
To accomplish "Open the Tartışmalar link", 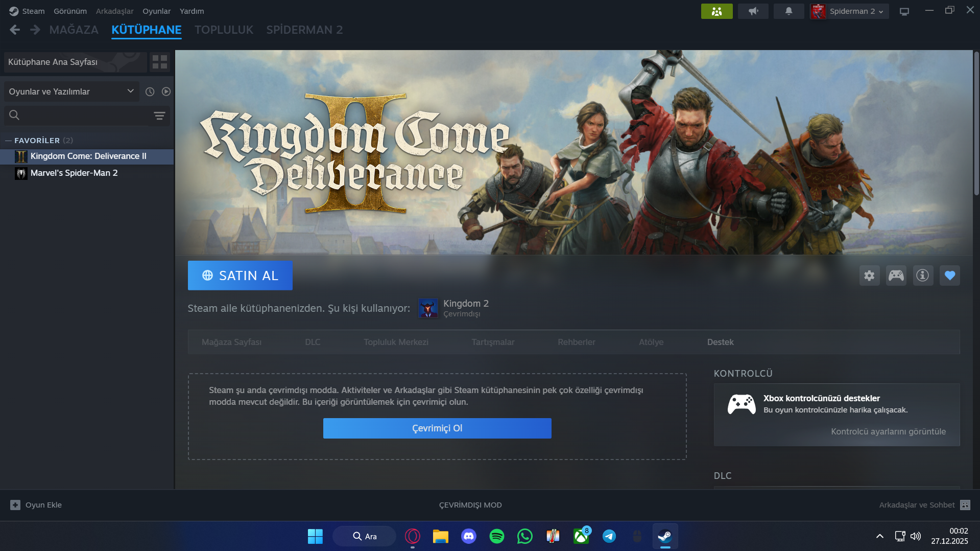I will pyautogui.click(x=493, y=342).
